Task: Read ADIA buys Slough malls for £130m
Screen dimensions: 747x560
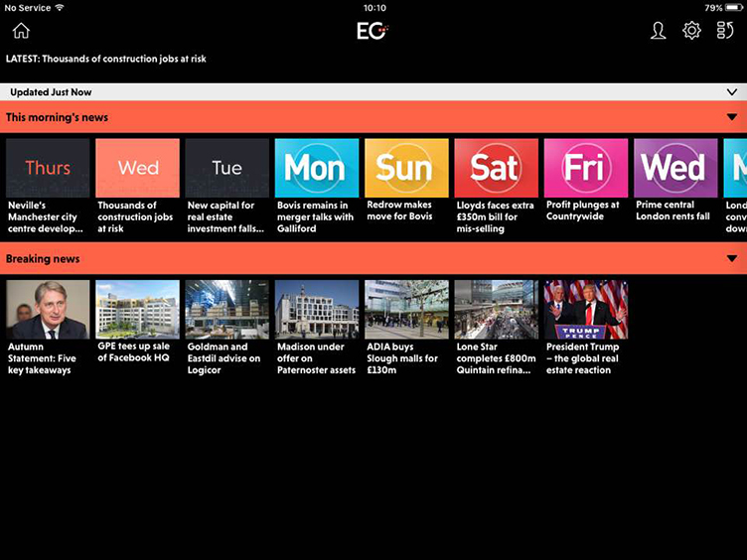Action: (402, 358)
